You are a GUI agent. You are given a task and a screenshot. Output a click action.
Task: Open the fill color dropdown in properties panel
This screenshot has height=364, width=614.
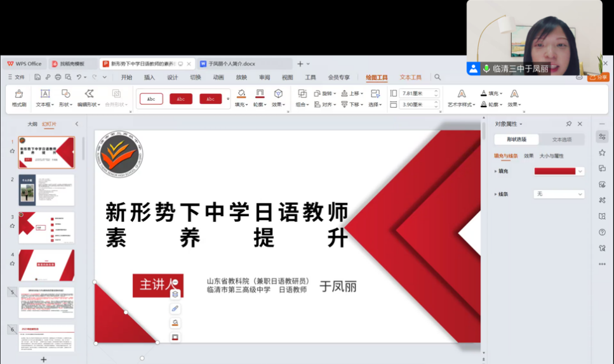(580, 171)
